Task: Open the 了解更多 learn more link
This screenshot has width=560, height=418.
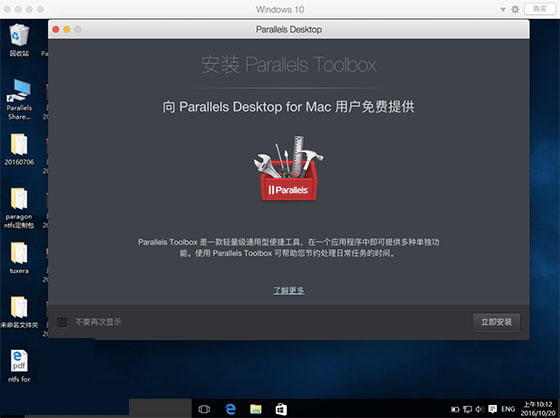Action: coord(289,290)
